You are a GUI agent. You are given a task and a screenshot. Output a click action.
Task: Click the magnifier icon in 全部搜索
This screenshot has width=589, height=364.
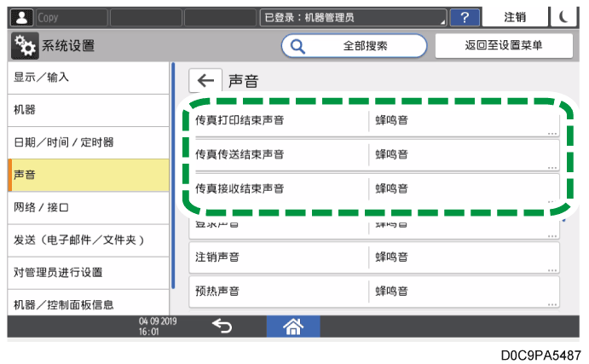[299, 46]
